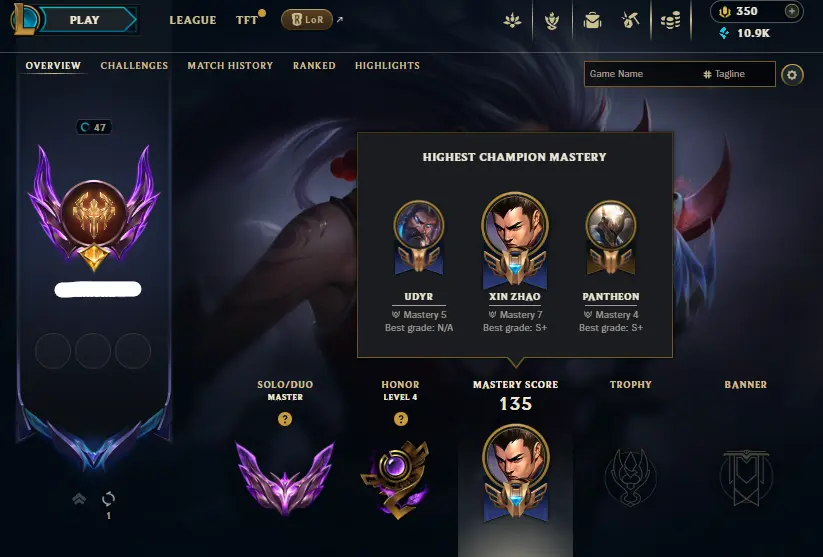Screen dimensions: 823x557
Task: Open the Loot backpack icon
Action: pyautogui.click(x=592, y=20)
